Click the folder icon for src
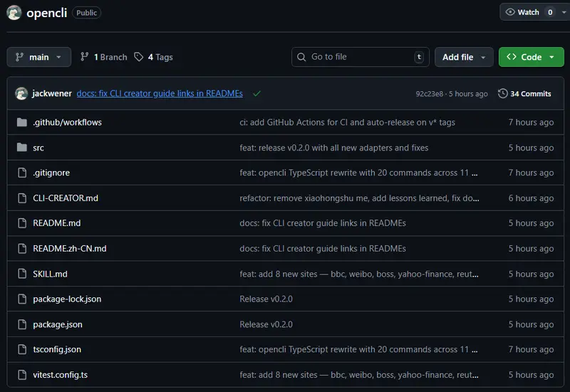 (22, 148)
